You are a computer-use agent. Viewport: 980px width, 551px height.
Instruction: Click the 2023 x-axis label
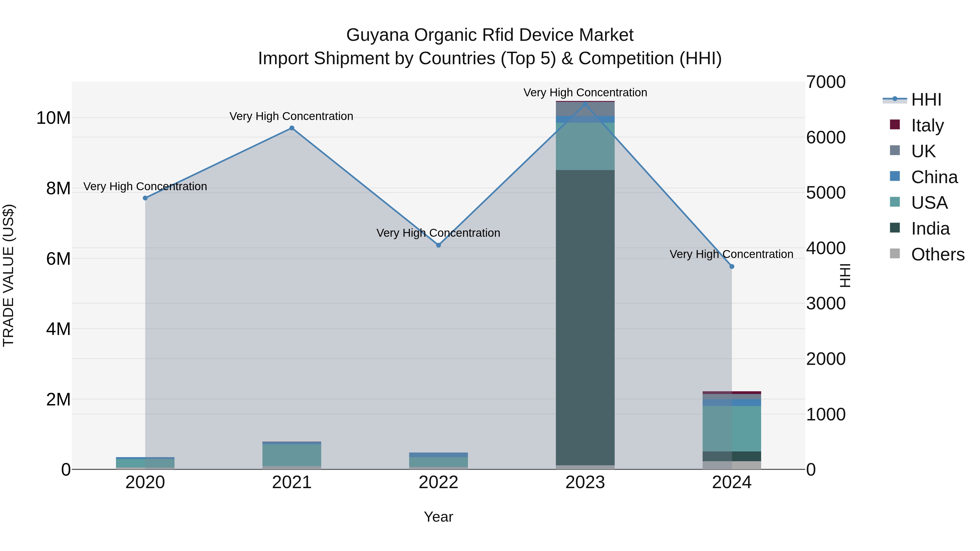tap(585, 482)
